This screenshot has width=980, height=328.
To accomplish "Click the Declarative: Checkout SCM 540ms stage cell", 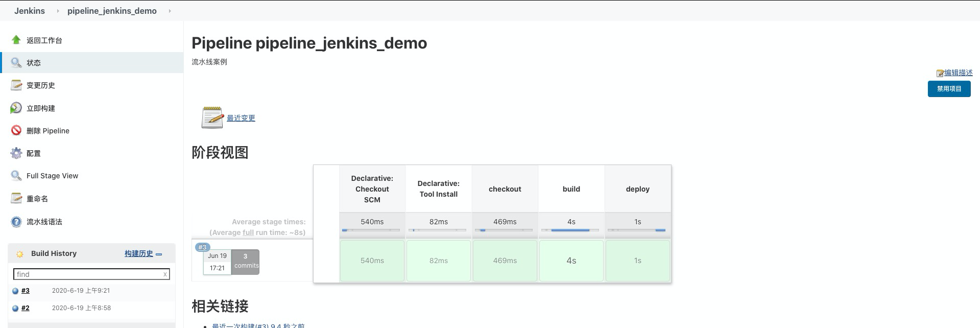I will [x=372, y=261].
